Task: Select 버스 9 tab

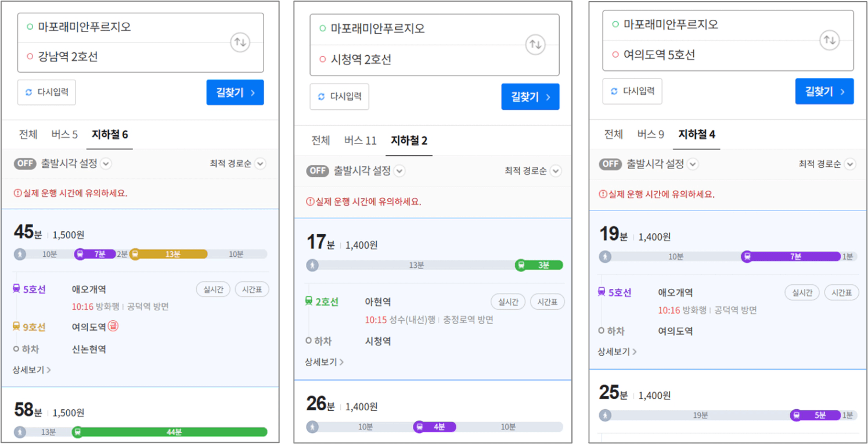Action: coord(650,134)
